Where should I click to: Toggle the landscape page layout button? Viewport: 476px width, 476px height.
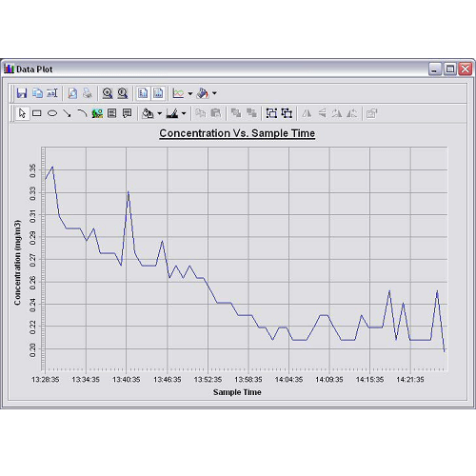(x=158, y=93)
